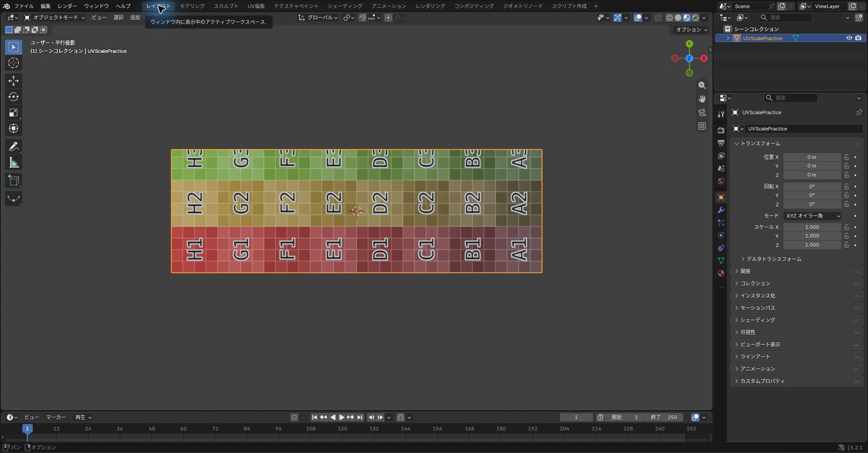
Task: Select the Measure tool
Action: pos(14,163)
